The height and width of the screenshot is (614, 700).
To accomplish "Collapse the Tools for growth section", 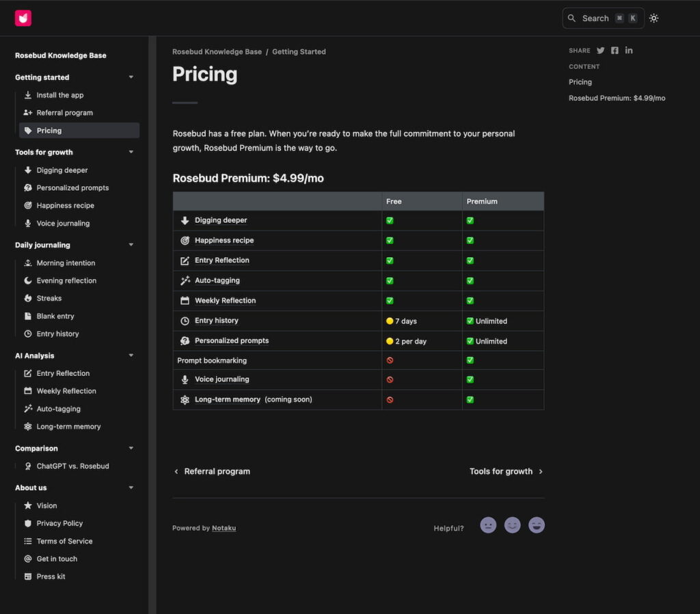I will [131, 152].
